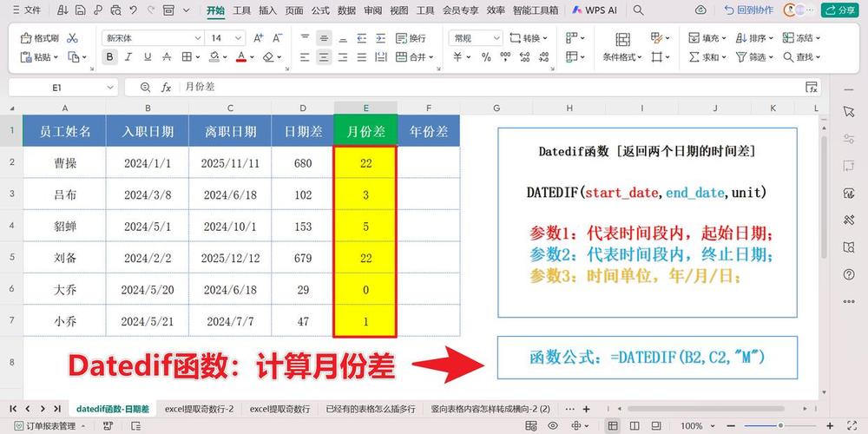868x434 pixels.
Task: Expand the Name Box dropdown arrow
Action: point(109,87)
